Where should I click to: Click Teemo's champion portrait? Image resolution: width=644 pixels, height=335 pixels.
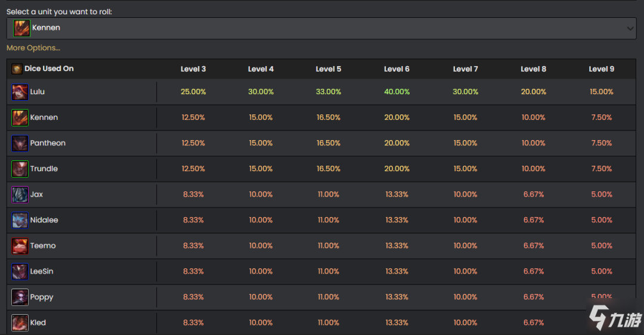click(20, 246)
